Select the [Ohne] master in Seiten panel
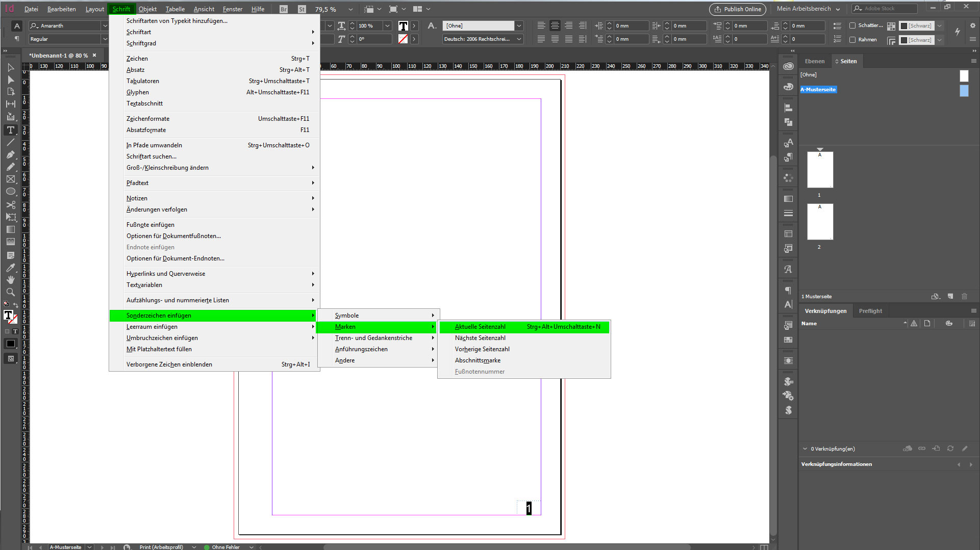 (809, 75)
